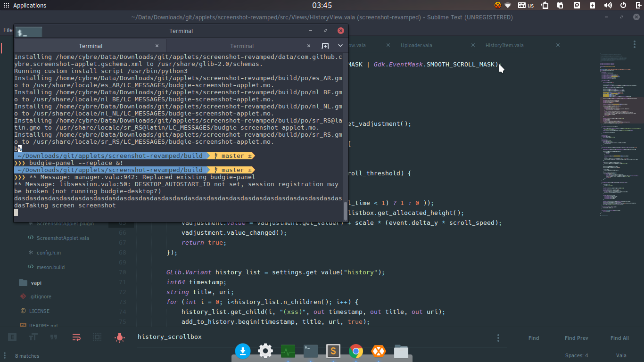The image size is (644, 362).
Task: Open the battery charging indicator
Action: click(x=593, y=5)
